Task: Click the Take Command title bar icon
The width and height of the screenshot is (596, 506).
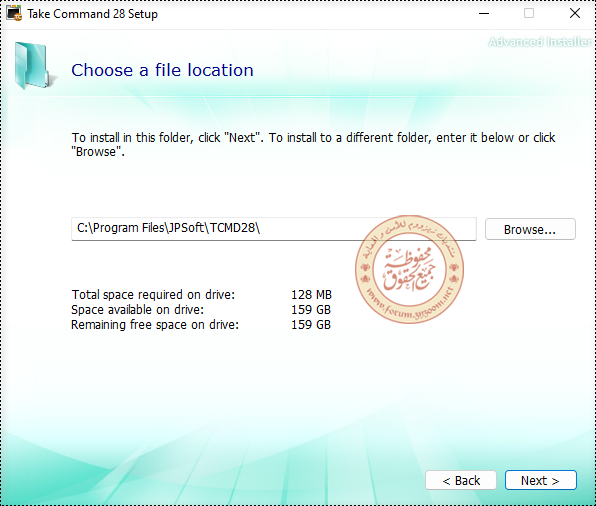Action: tap(14, 14)
